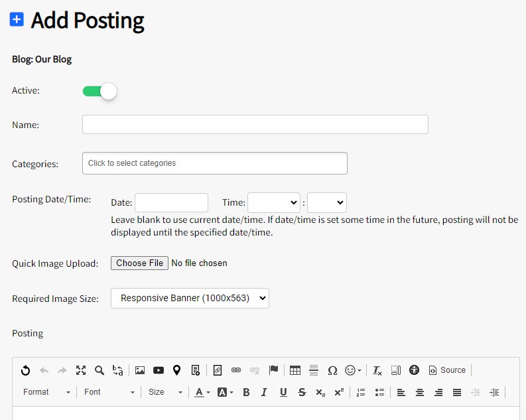Click the Undo arrow in editor toolbar
The width and height of the screenshot is (526, 420).
44,370
